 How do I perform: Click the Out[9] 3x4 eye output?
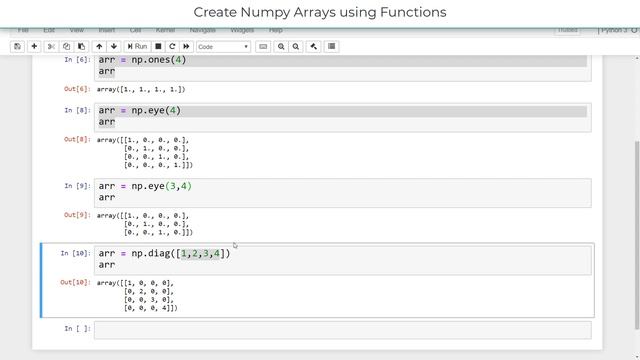point(144,224)
